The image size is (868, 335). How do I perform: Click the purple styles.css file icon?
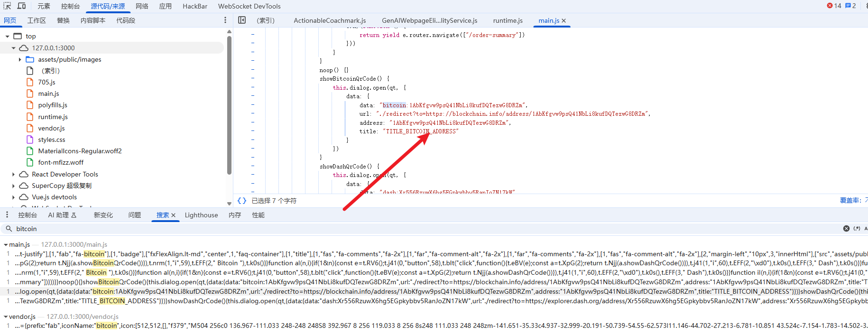click(x=30, y=140)
